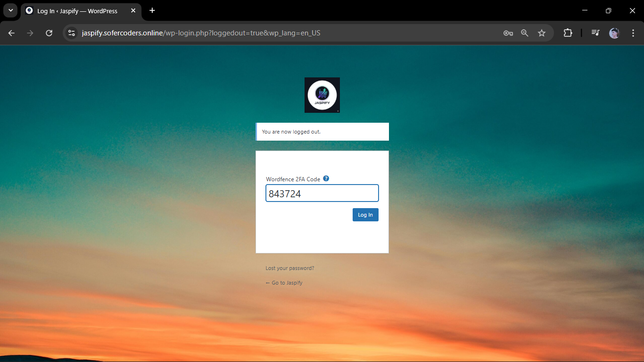Click the zoom magnifier icon in address bar
Image resolution: width=644 pixels, height=362 pixels.
[x=525, y=33]
